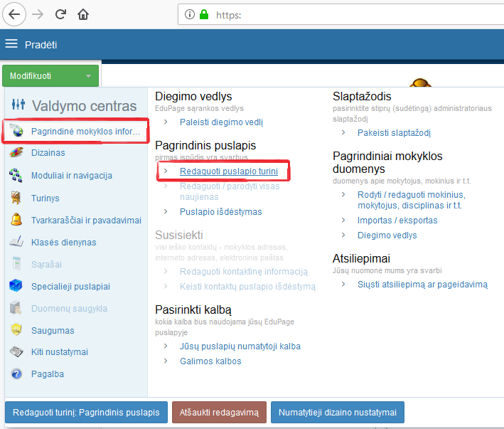504x429 pixels.
Task: Click the https address bar field
Action: [x=341, y=14]
